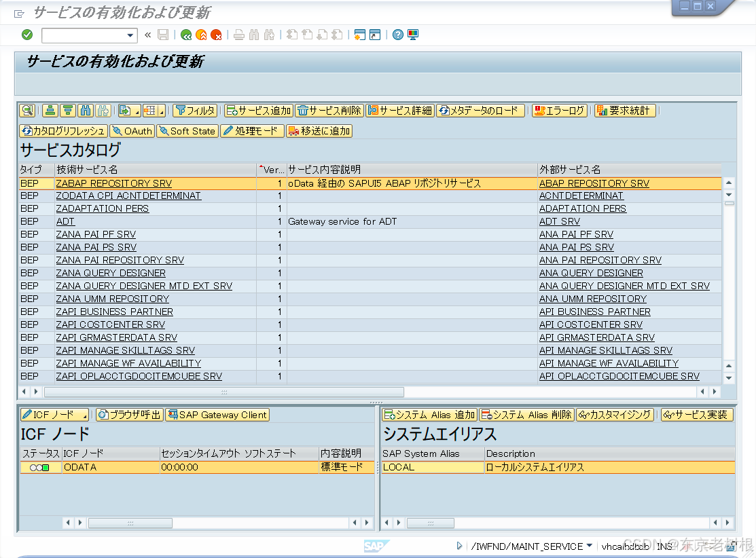Click the カスタマイジング button
The width and height of the screenshot is (756, 558).
pos(615,415)
